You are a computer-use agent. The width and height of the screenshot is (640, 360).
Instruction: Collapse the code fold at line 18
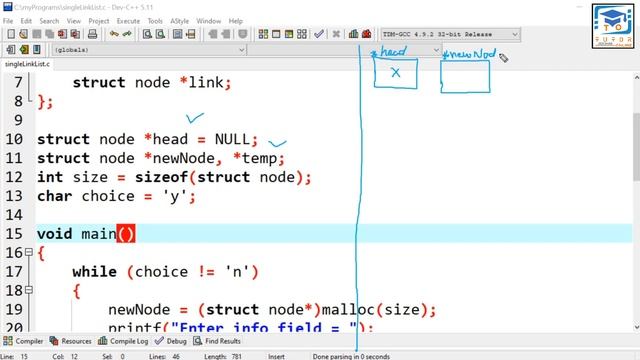(x=29, y=290)
